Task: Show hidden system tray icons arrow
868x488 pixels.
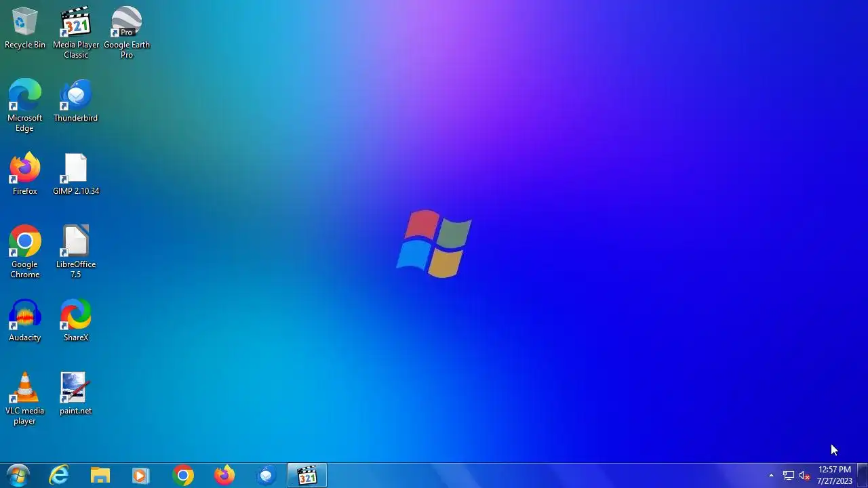Action: coord(771,476)
